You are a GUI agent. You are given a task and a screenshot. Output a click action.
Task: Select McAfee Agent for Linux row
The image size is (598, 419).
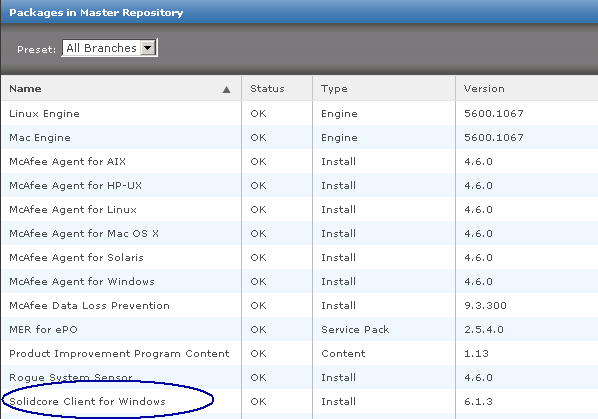[299, 209]
